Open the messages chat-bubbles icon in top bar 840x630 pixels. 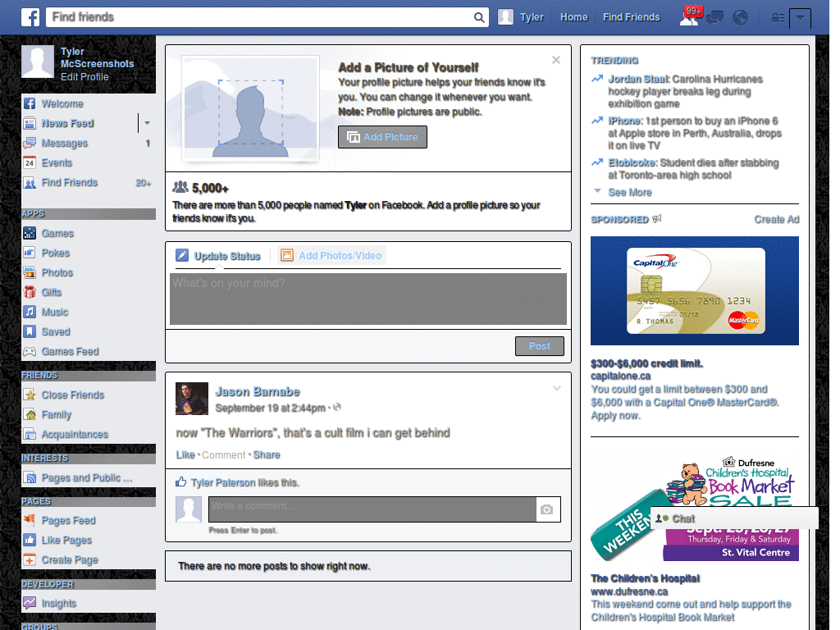(x=714, y=18)
